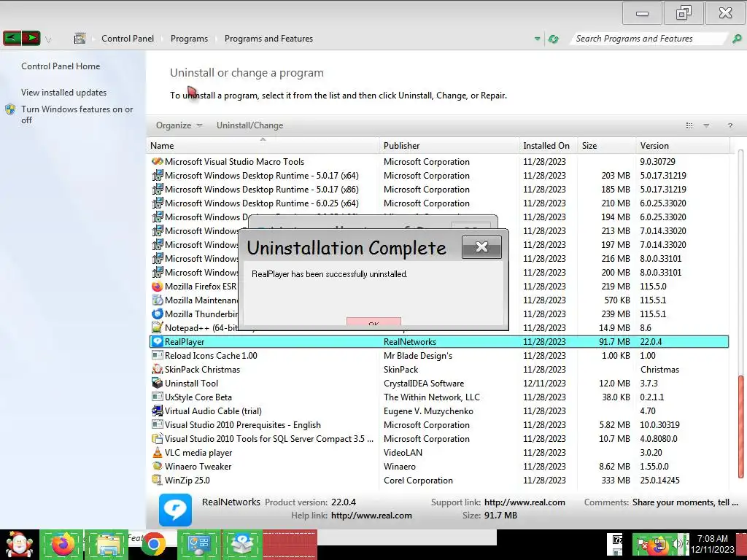
Task: Switch to the Control Panel taskbar icon
Action: click(198, 544)
